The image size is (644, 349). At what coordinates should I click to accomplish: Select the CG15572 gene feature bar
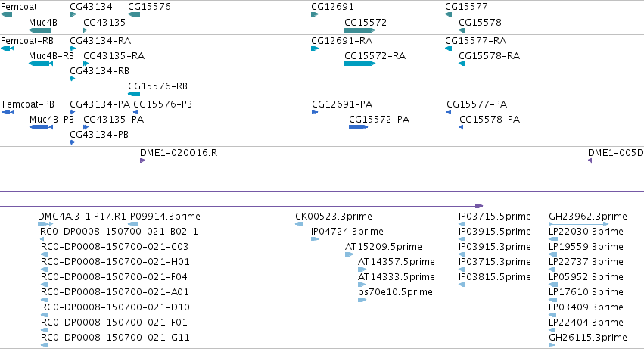coord(359,30)
